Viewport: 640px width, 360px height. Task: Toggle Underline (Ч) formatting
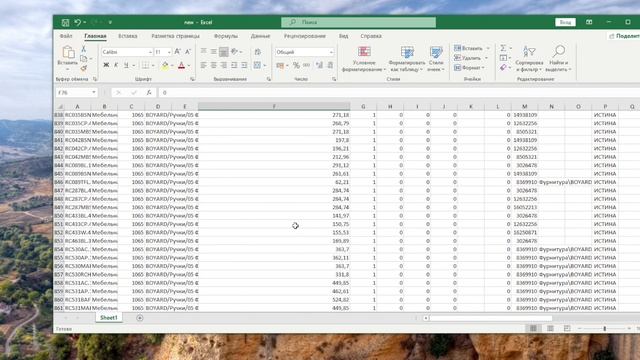(126, 65)
